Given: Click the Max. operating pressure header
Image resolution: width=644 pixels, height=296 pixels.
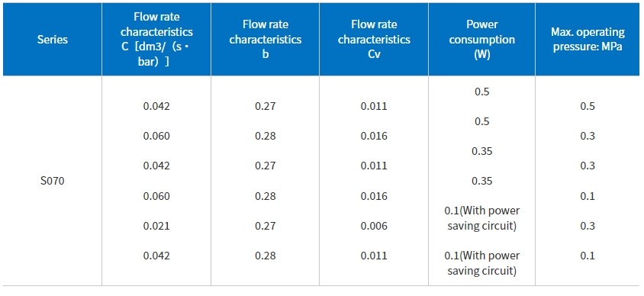Looking at the screenshot, I should click(x=588, y=40).
